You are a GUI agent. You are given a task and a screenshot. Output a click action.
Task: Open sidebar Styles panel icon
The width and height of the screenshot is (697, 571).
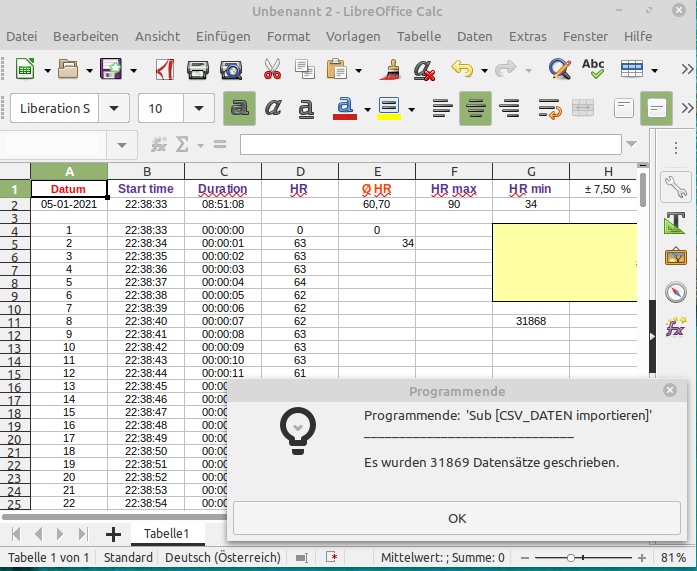click(x=676, y=222)
